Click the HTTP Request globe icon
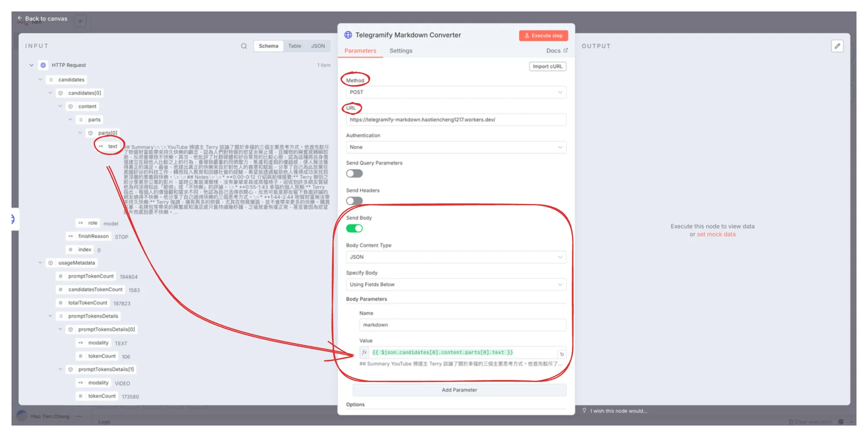This screenshot has height=437, width=868. click(43, 65)
